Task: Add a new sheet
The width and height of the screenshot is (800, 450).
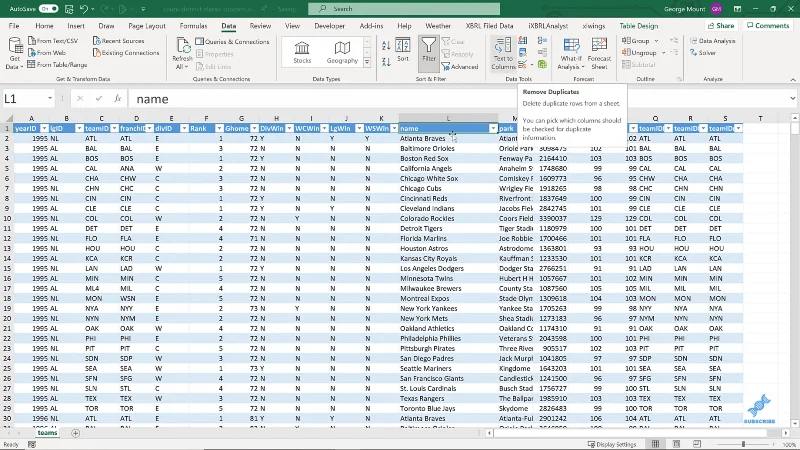Action: tap(76, 433)
